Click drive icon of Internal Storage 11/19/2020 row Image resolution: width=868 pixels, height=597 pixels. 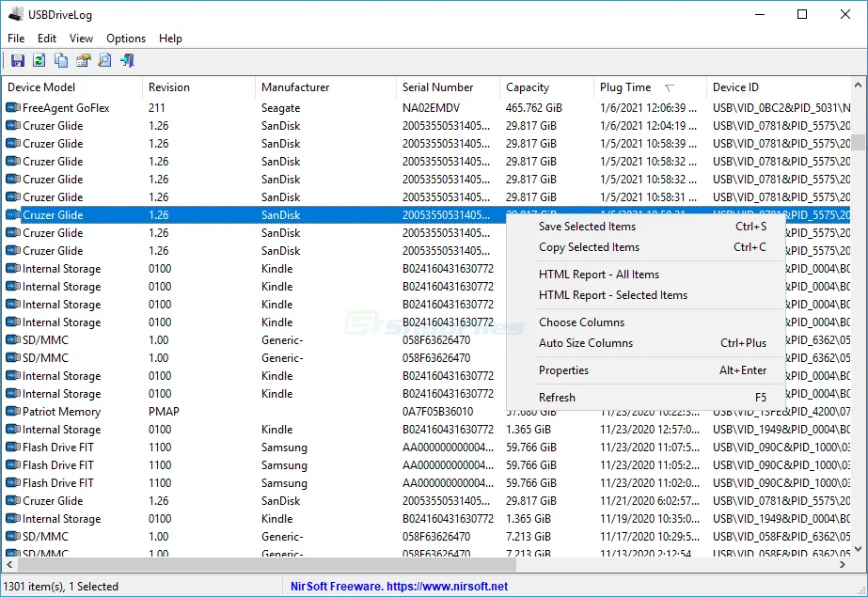[13, 518]
